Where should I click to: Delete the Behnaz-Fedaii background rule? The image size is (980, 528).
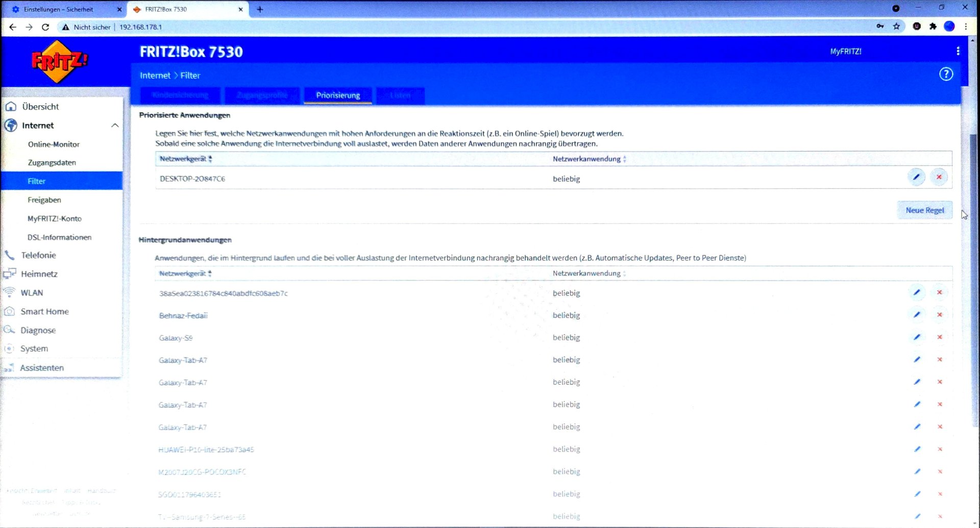[x=939, y=315]
